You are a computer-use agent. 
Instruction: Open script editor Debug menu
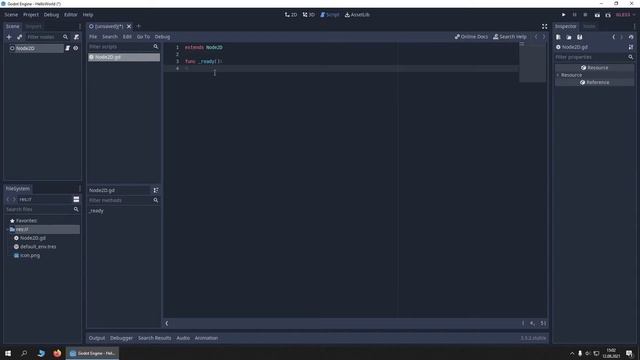coord(162,37)
